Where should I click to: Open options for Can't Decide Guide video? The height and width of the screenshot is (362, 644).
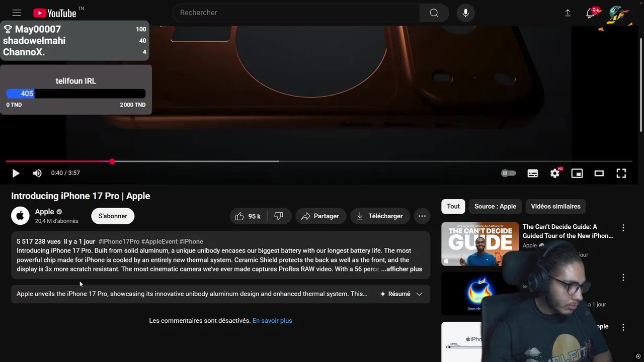[623, 228]
